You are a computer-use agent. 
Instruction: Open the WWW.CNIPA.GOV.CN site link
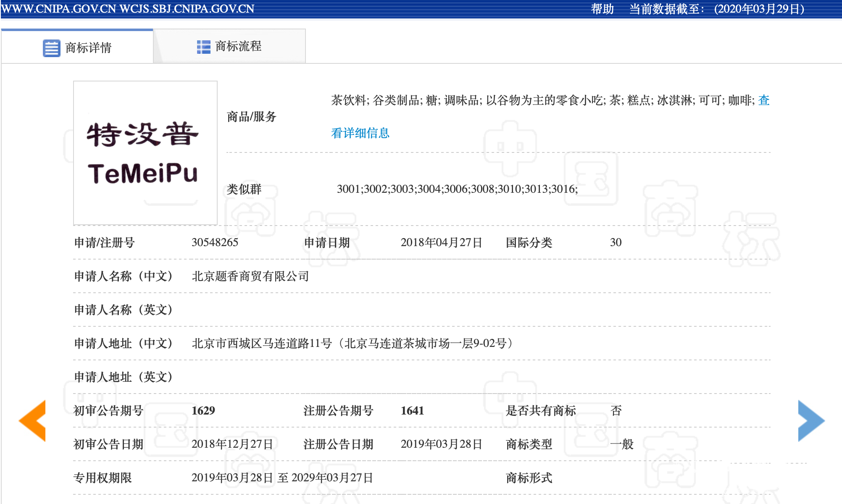(59, 9)
